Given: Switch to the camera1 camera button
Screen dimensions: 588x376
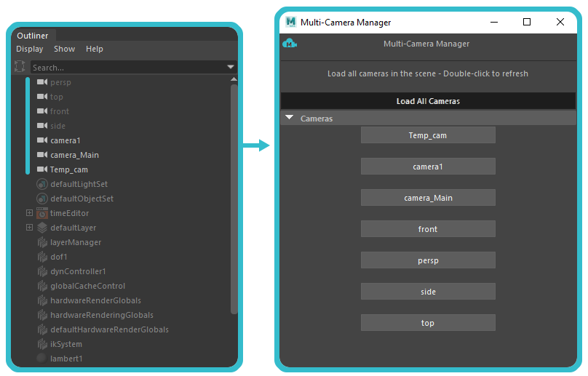Looking at the screenshot, I should point(428,166).
